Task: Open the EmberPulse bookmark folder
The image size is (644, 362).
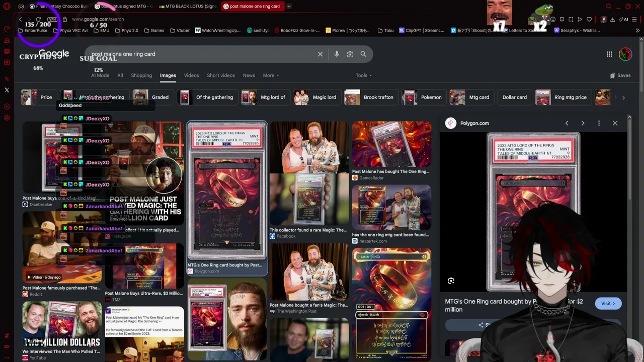Action: [x=32, y=31]
